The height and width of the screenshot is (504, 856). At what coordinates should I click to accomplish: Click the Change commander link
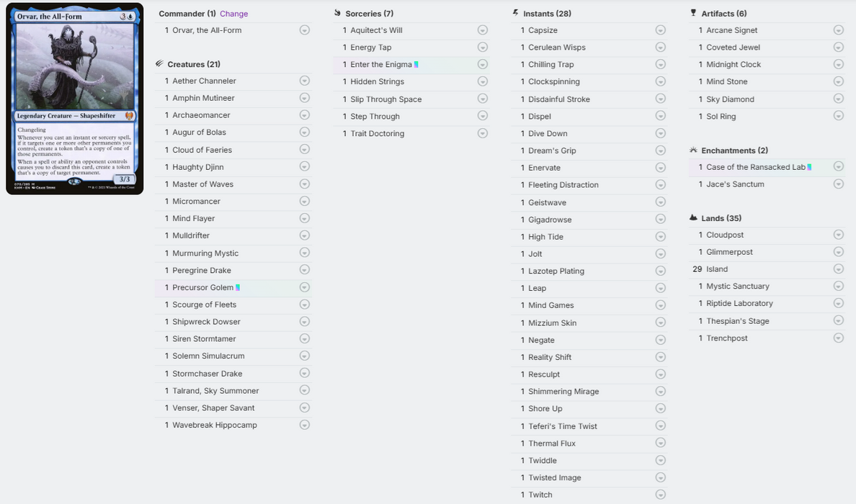(x=233, y=14)
